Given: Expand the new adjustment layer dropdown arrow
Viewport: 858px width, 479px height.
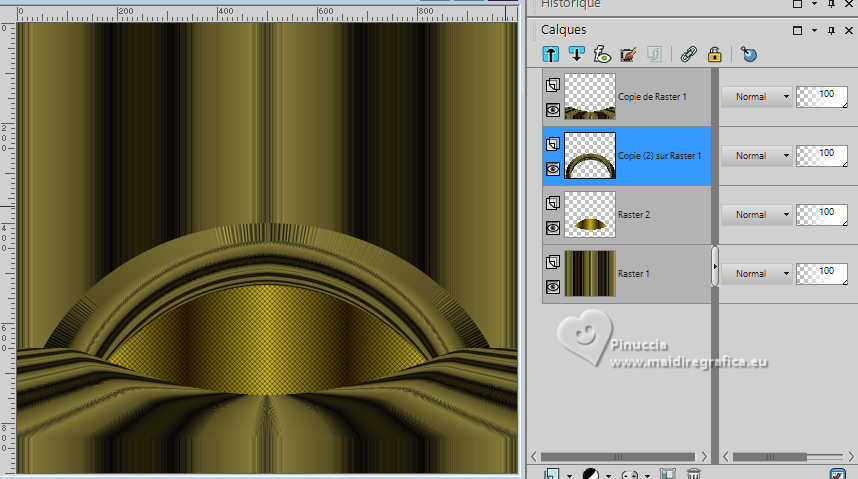Looking at the screenshot, I should click(608, 475).
